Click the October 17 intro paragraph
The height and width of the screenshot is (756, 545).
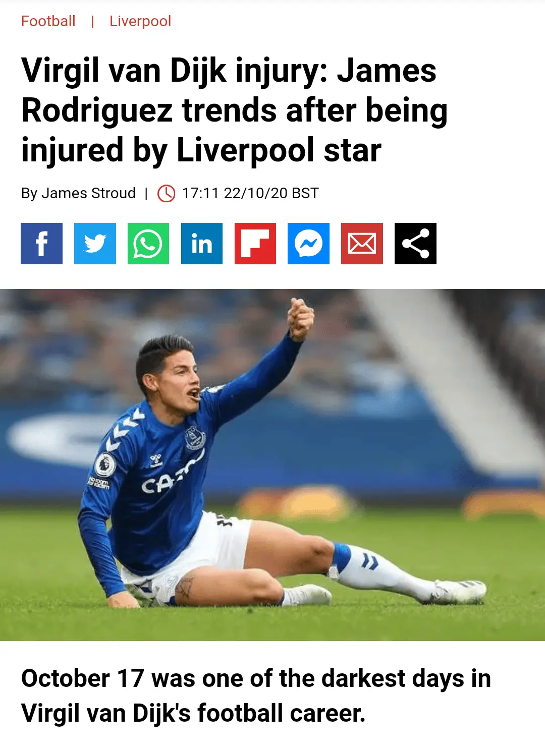(256, 695)
